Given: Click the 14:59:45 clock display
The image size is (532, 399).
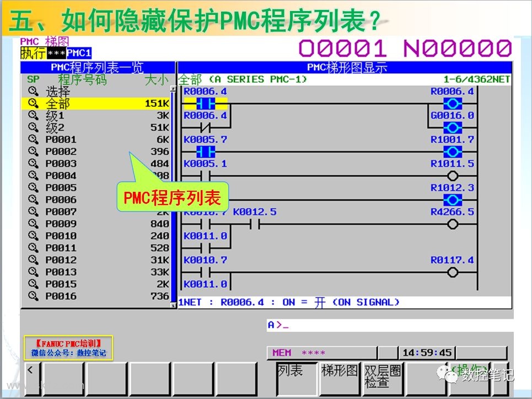Looking at the screenshot, I should click(x=427, y=353).
